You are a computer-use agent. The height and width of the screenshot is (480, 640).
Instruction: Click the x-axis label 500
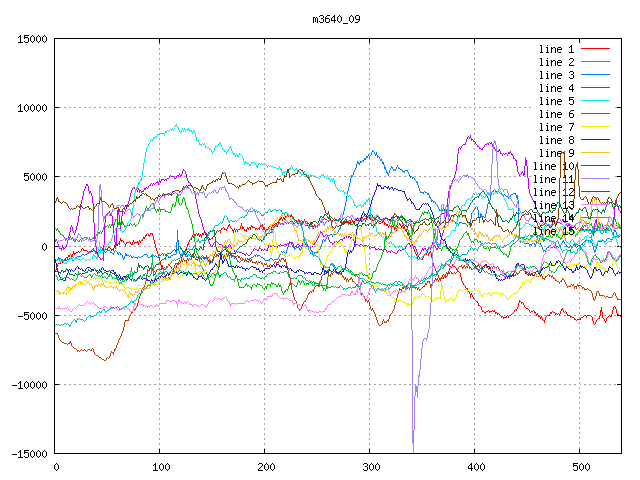pyautogui.click(x=581, y=467)
